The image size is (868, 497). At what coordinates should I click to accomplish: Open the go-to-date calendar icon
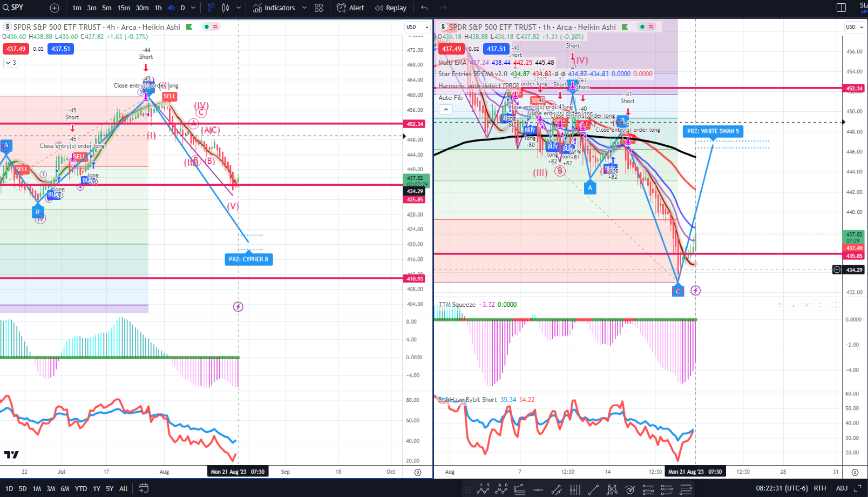(144, 488)
